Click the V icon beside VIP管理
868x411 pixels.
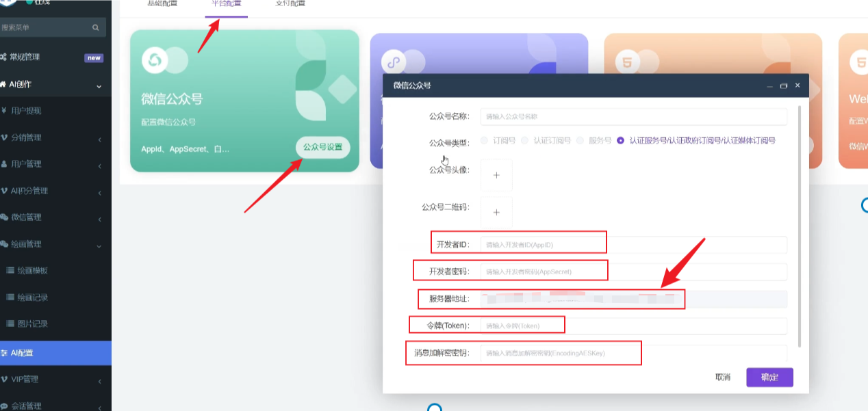tap(4, 380)
